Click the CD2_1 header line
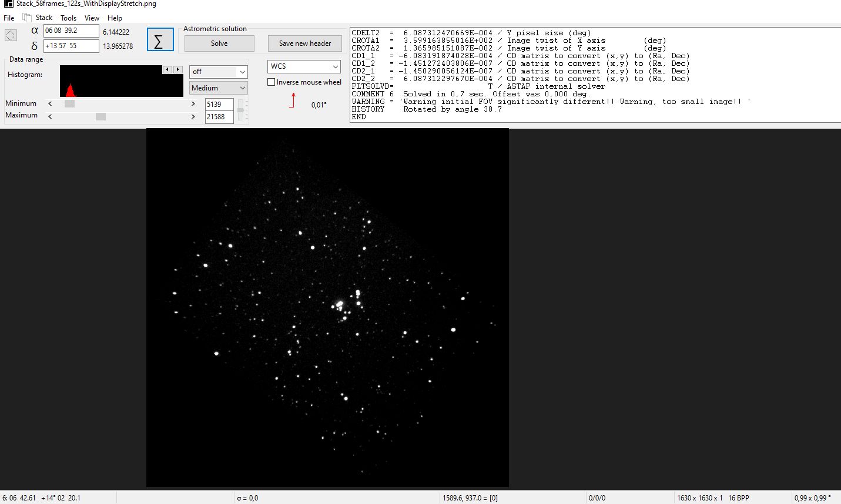Screen dimensions: 841x504 [521, 71]
